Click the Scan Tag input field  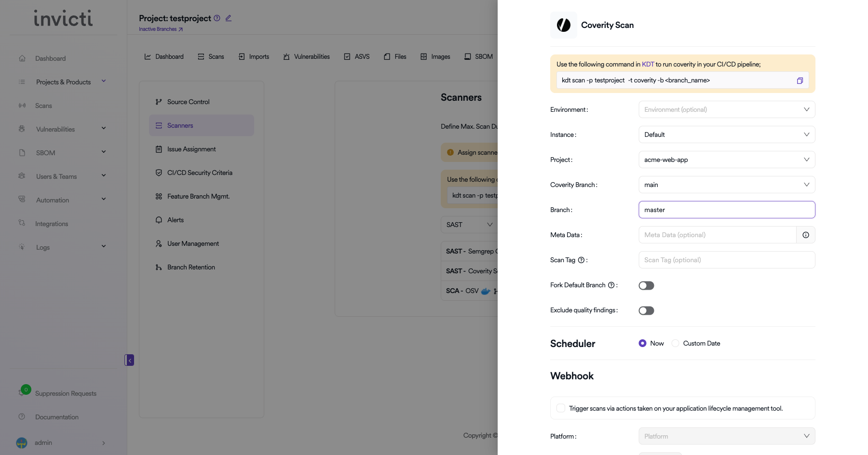(x=727, y=260)
